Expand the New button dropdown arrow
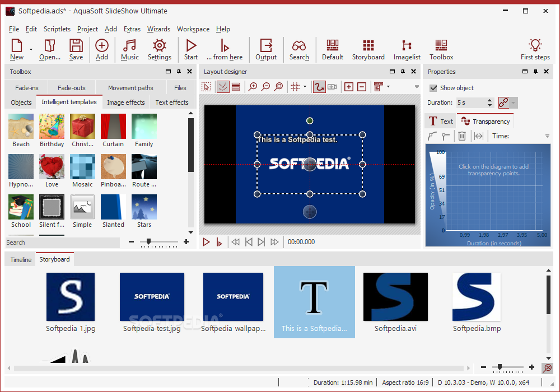 pos(31,49)
